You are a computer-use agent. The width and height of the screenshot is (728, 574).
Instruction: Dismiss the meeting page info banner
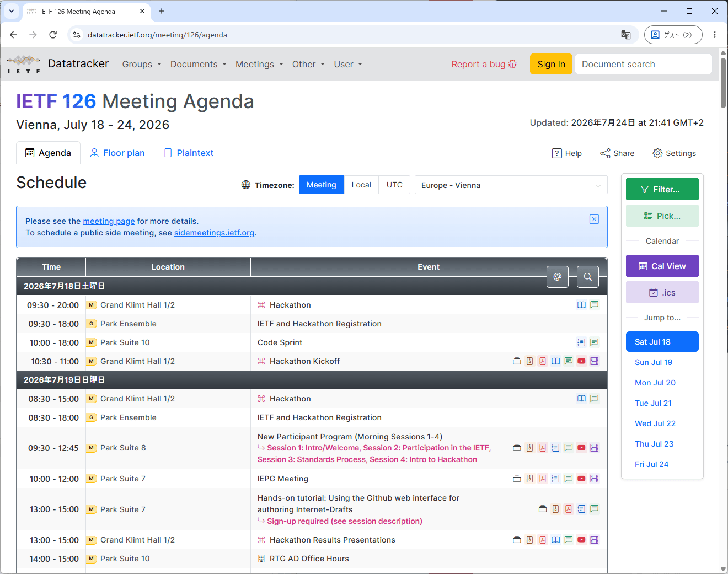click(595, 219)
